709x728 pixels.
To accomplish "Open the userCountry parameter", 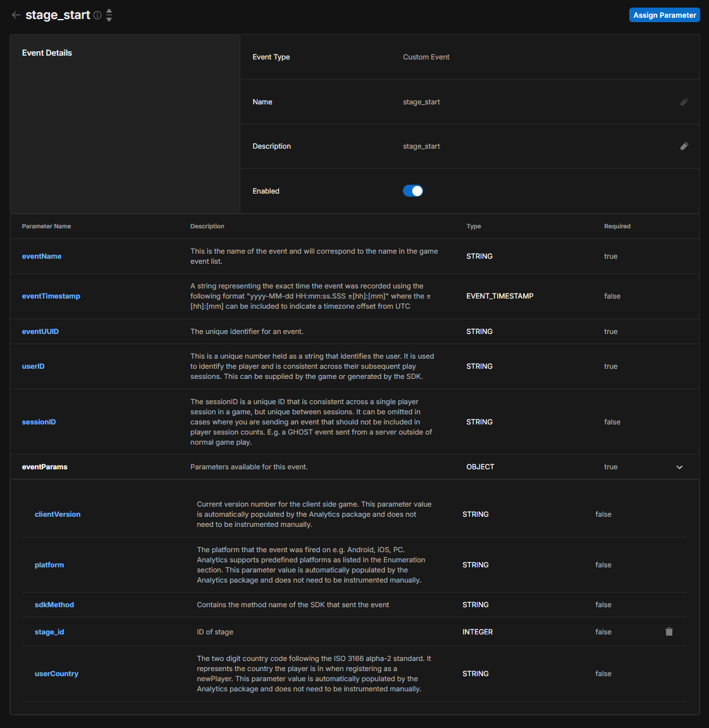I will 56,674.
